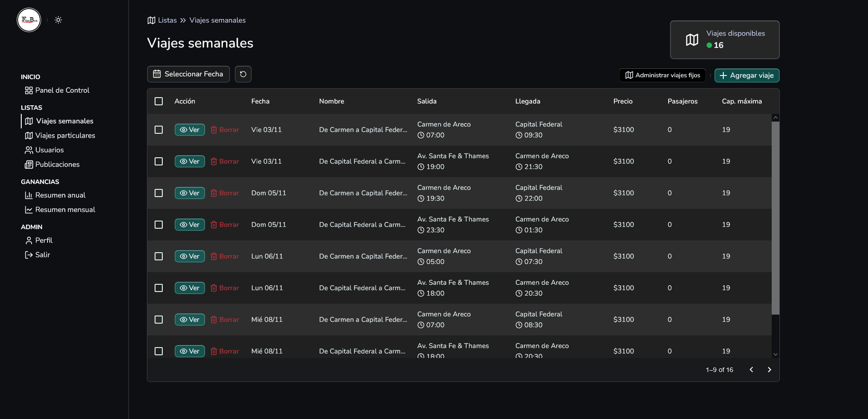Delete the Dom 05/11 trip departing 23:30

(x=225, y=225)
